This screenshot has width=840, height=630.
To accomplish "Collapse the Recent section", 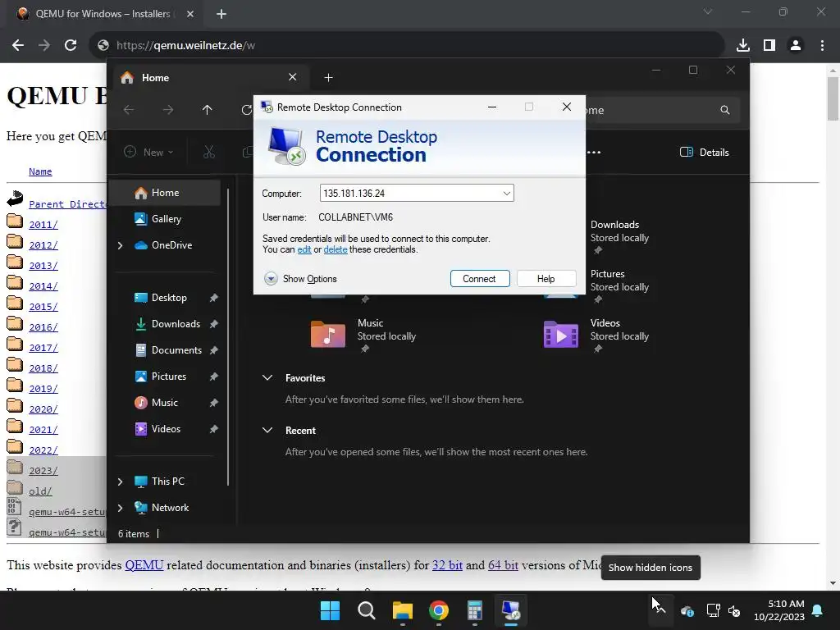I will [267, 430].
